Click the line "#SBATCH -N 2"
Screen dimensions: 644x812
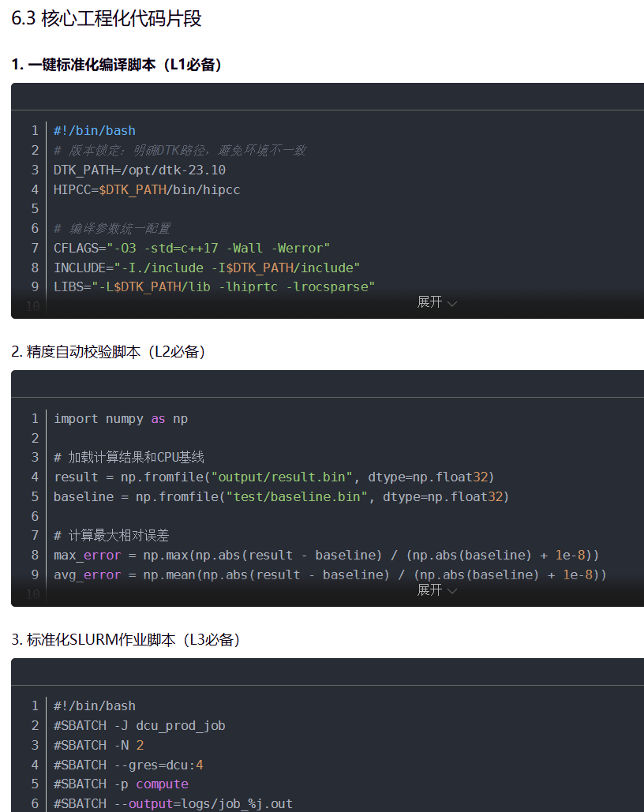coord(99,745)
